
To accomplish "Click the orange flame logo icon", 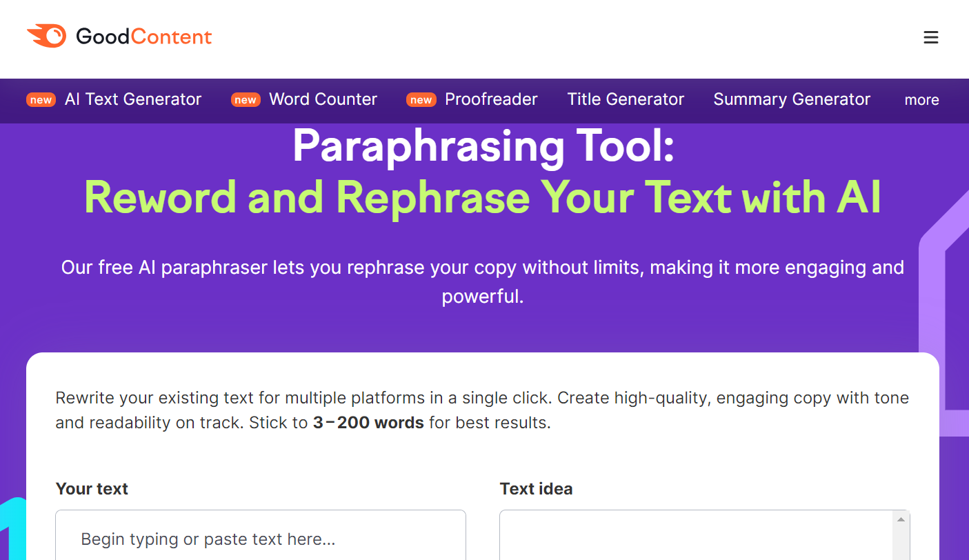I will pos(46,36).
